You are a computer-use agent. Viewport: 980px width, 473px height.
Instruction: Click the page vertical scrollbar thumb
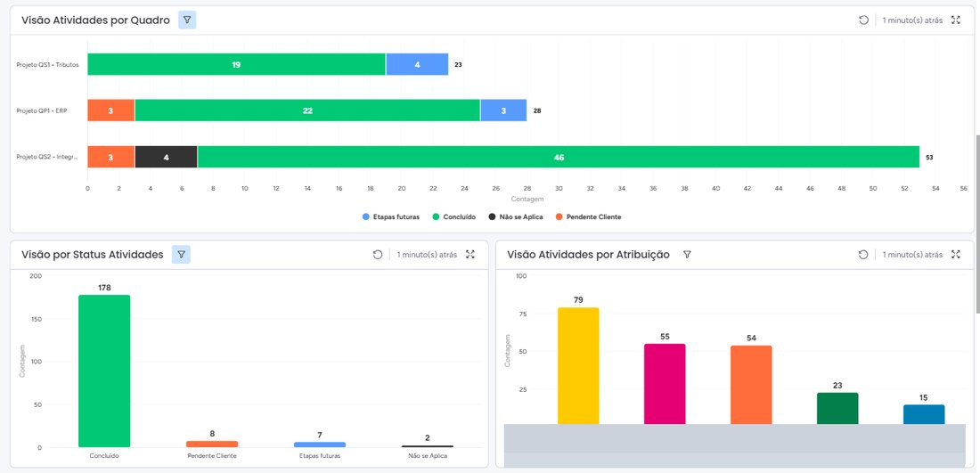tap(976, 224)
